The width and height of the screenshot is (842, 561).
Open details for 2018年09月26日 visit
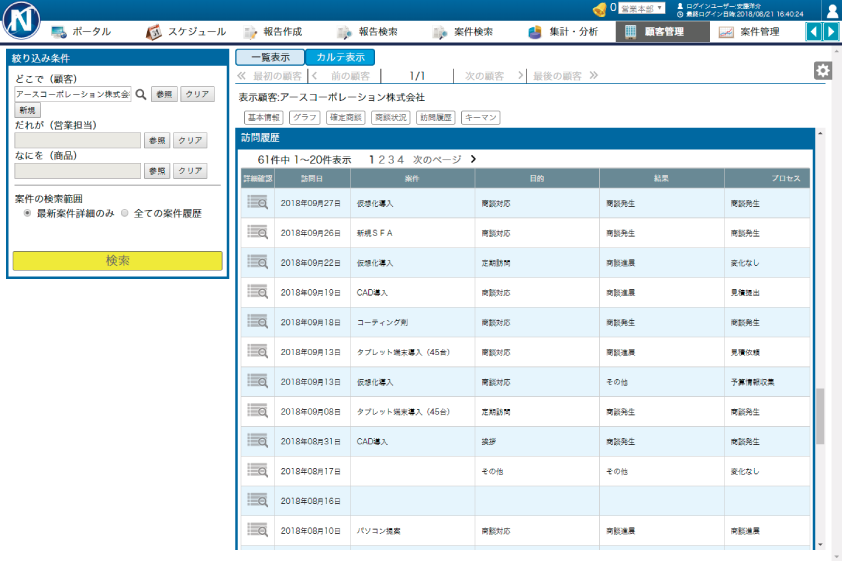coord(257,232)
